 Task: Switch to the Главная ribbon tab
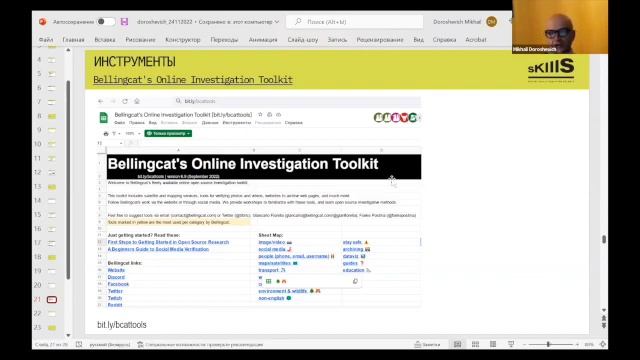pyautogui.click(x=73, y=40)
